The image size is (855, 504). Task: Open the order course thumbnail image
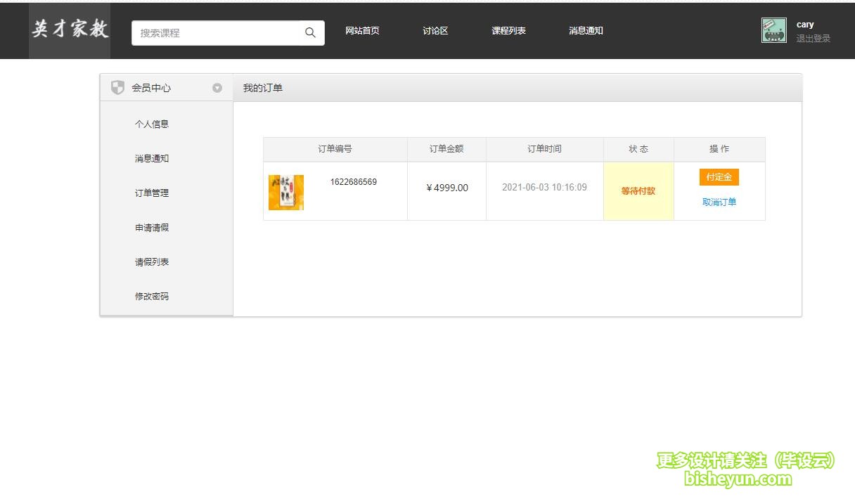coord(286,193)
